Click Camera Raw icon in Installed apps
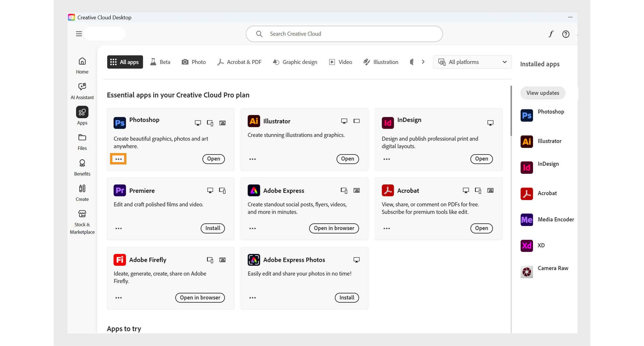The width and height of the screenshot is (644, 346). tap(527, 272)
